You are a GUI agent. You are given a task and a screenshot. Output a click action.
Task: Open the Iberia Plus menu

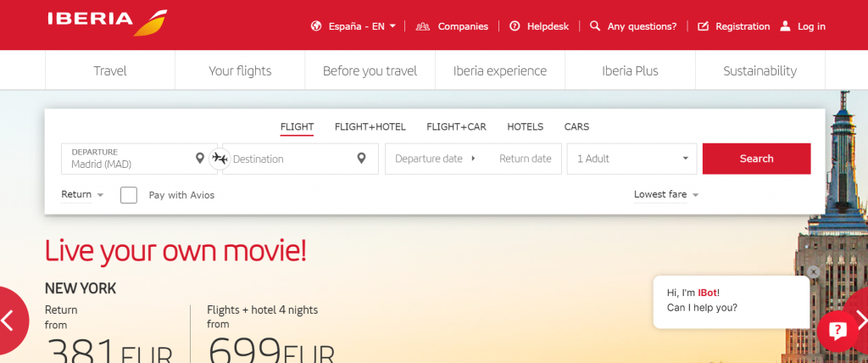coord(630,71)
